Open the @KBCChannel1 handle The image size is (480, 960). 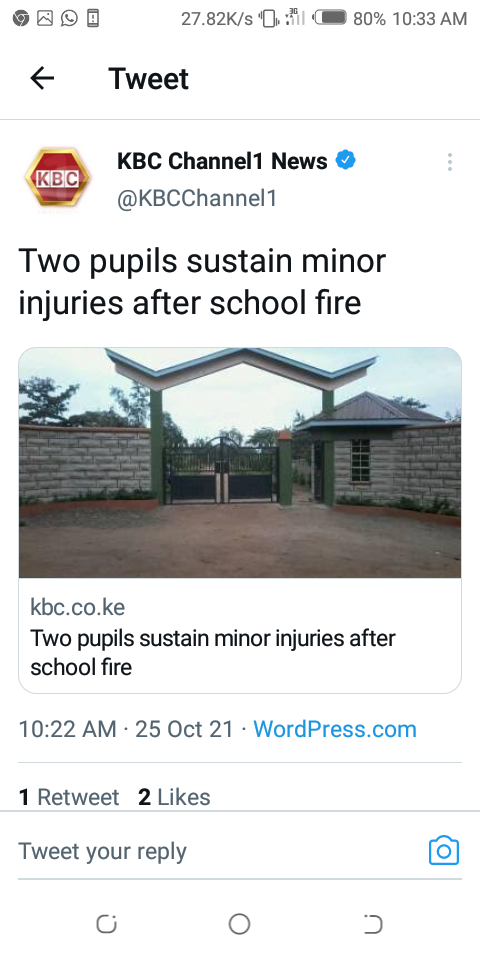click(x=197, y=198)
